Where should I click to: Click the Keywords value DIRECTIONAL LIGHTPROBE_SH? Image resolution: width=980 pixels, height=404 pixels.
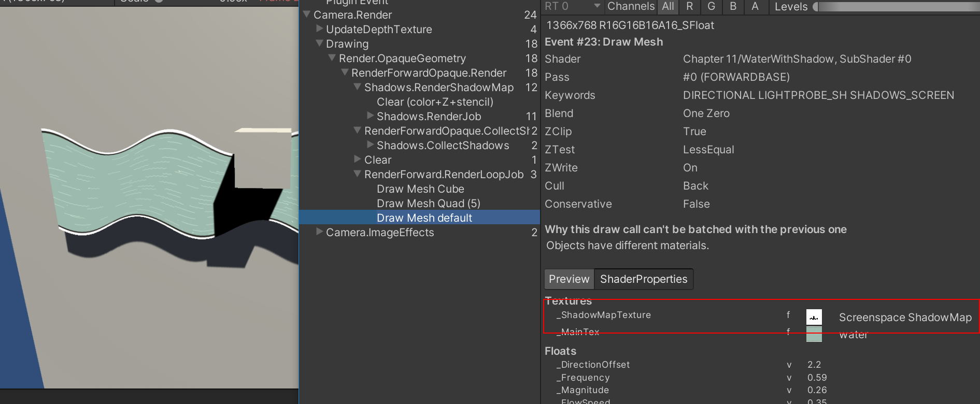click(764, 95)
